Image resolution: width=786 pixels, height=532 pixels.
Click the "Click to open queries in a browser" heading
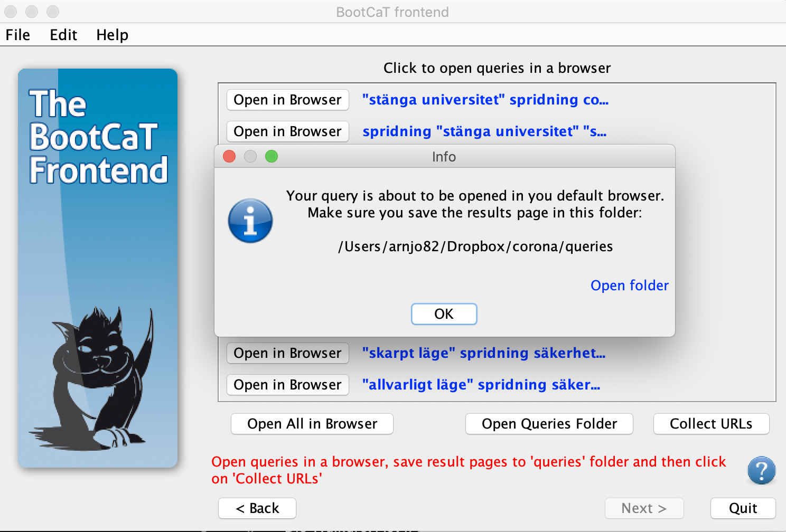click(497, 68)
